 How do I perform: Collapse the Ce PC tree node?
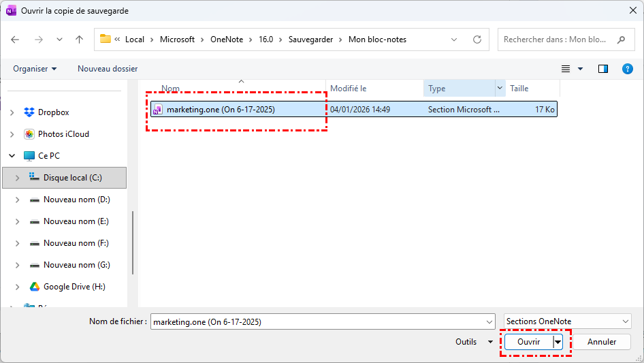click(12, 156)
